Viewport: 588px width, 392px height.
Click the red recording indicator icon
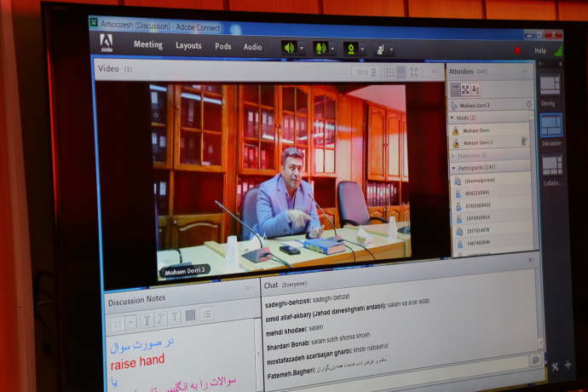coord(517,50)
